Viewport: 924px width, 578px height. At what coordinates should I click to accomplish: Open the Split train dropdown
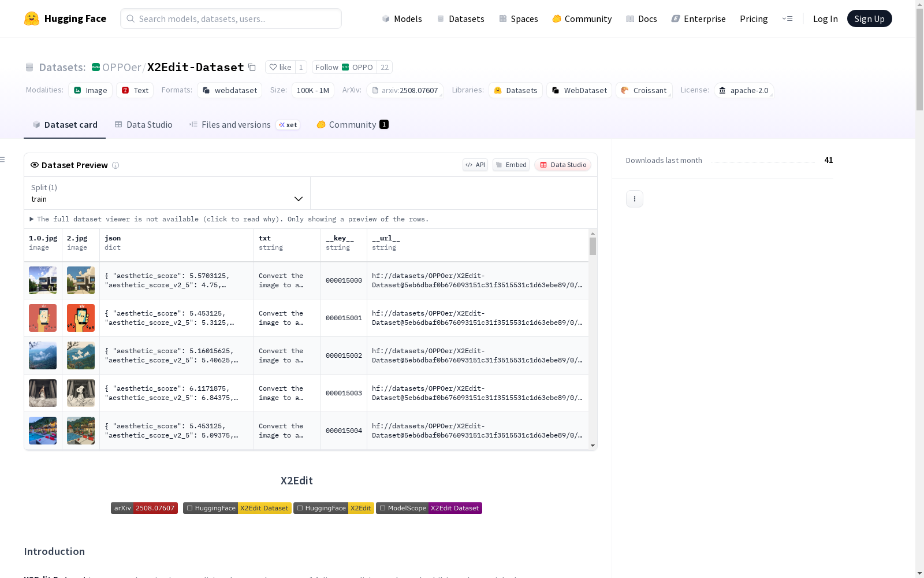(x=167, y=193)
